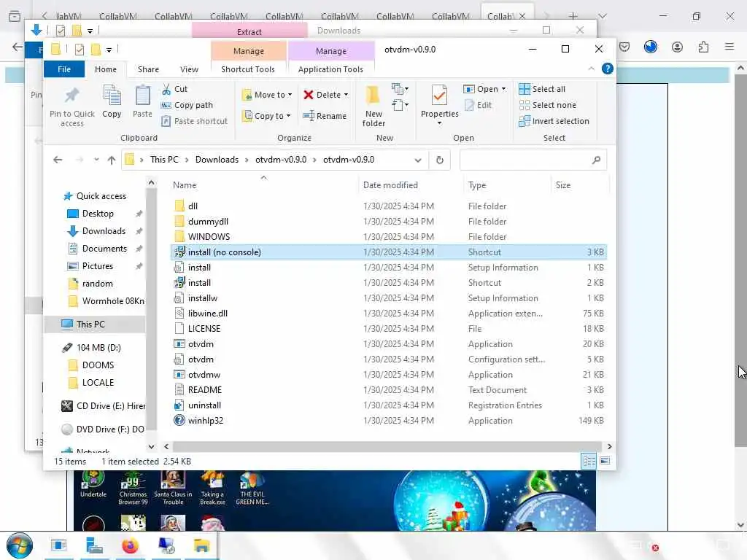Switch to Application Tools tab
Viewport: 747px width, 560px height.
pyautogui.click(x=330, y=69)
